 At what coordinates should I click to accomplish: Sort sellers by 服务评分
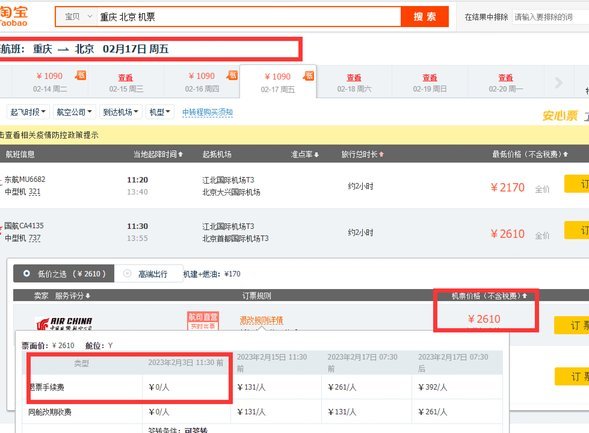72,296
